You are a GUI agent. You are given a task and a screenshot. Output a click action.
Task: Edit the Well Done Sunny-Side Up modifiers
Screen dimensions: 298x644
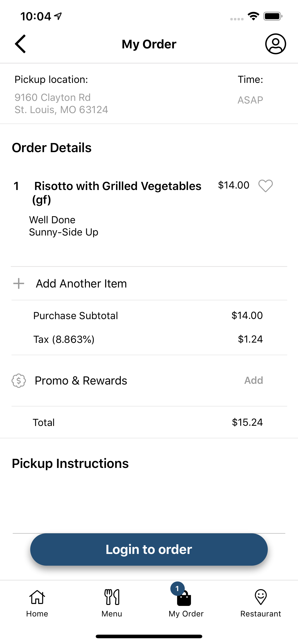point(64,226)
